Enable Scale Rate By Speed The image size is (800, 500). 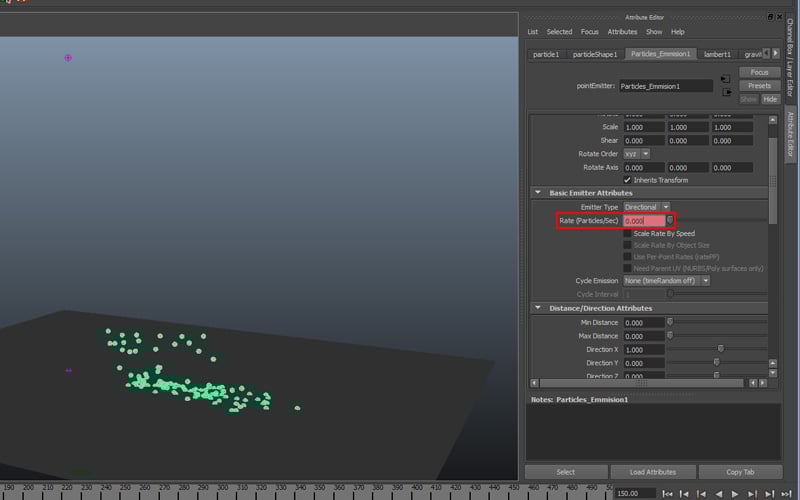pyautogui.click(x=627, y=233)
